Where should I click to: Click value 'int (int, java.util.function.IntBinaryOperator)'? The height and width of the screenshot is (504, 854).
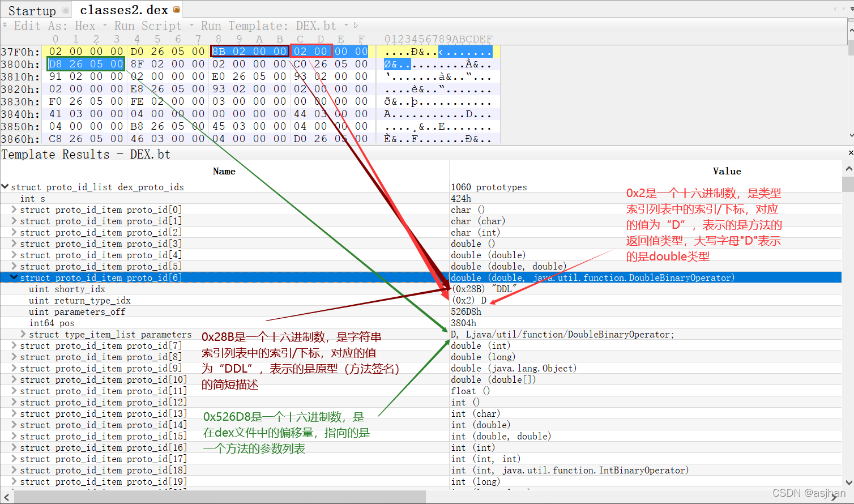pyautogui.click(x=570, y=470)
